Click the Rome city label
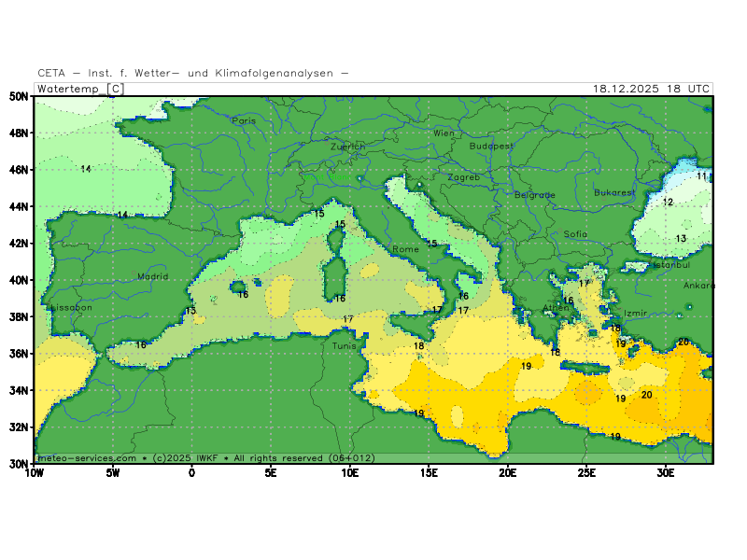Image resolution: width=747 pixels, height=560 pixels. click(405, 249)
